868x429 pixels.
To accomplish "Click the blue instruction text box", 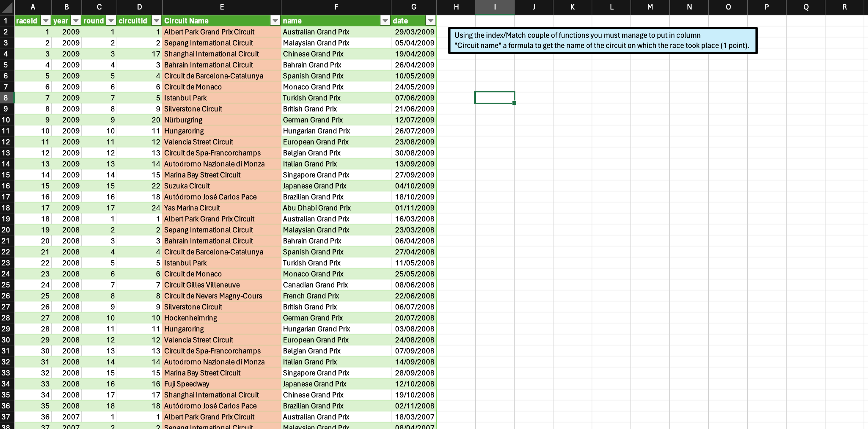I will [x=602, y=40].
